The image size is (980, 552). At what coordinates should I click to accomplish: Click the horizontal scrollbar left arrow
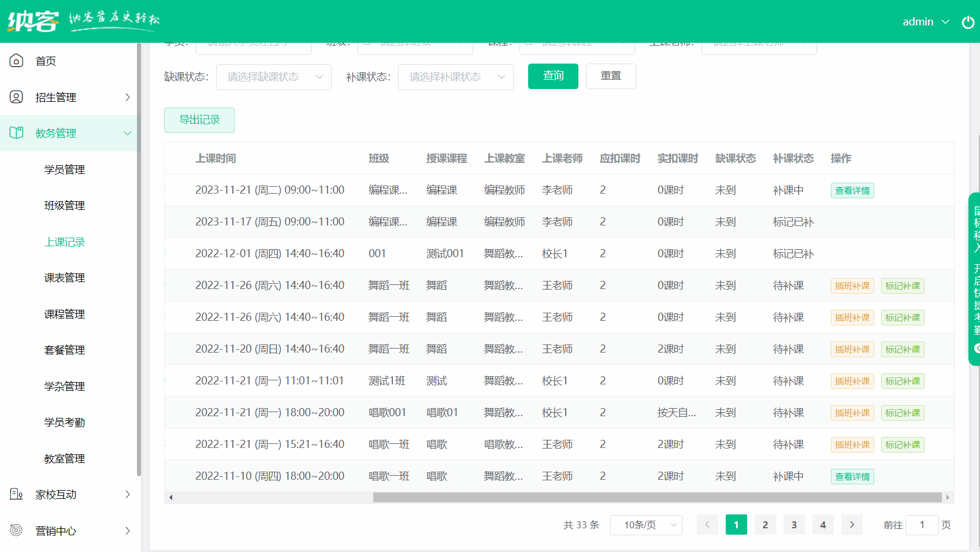point(170,497)
